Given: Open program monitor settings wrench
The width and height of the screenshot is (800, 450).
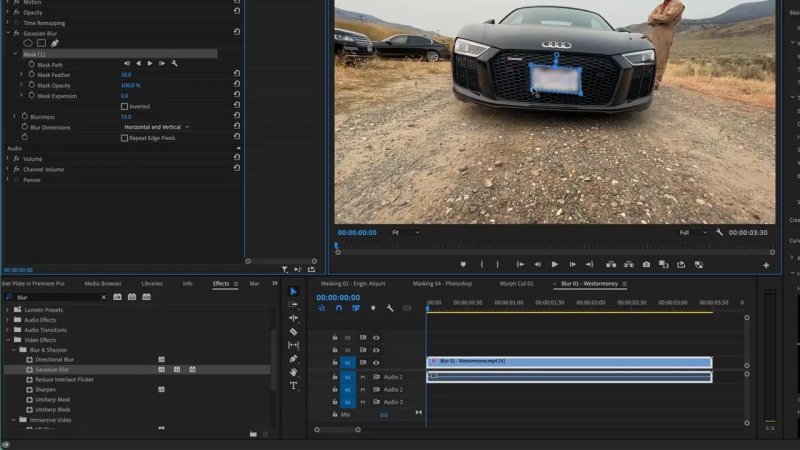Looking at the screenshot, I should coord(719,232).
